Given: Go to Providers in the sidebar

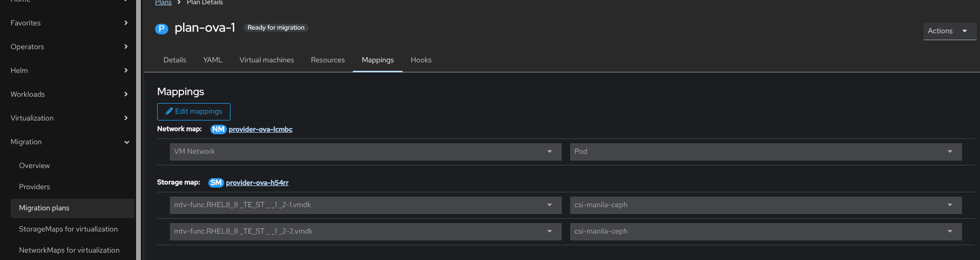Looking at the screenshot, I should [x=34, y=187].
